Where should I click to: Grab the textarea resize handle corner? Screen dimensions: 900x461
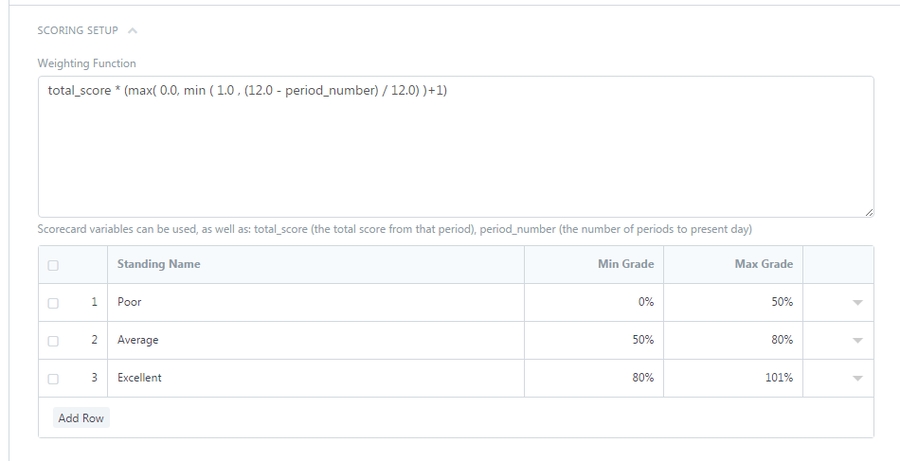(869, 212)
